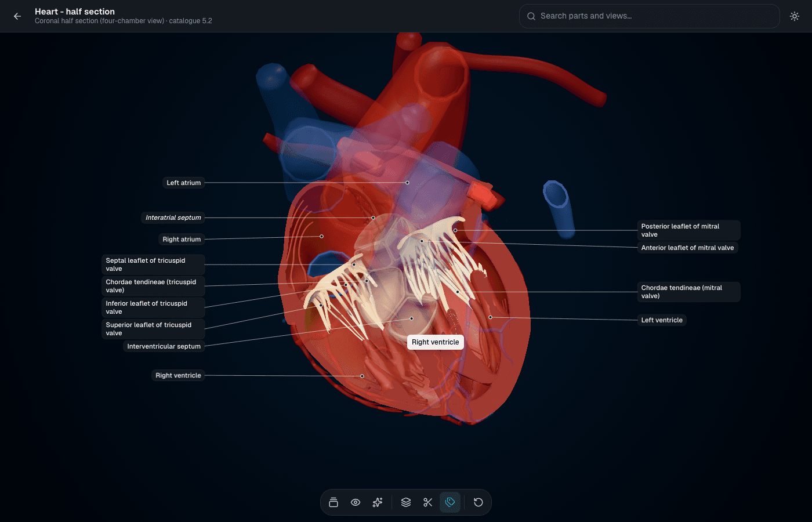
Task: Choose the Anterior leaflet of mitral valve label
Action: point(688,248)
